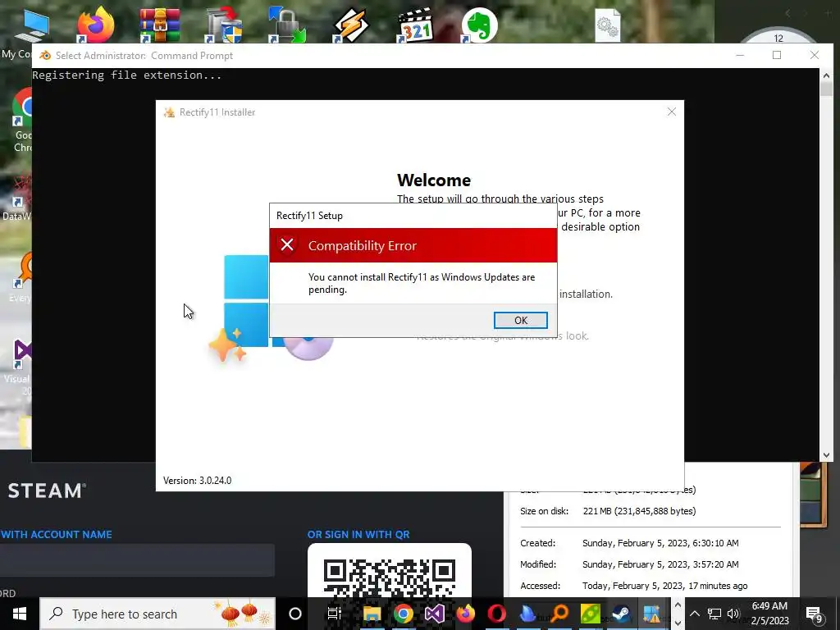Open File Explorer from the taskbar
The image size is (840, 630).
(372, 614)
